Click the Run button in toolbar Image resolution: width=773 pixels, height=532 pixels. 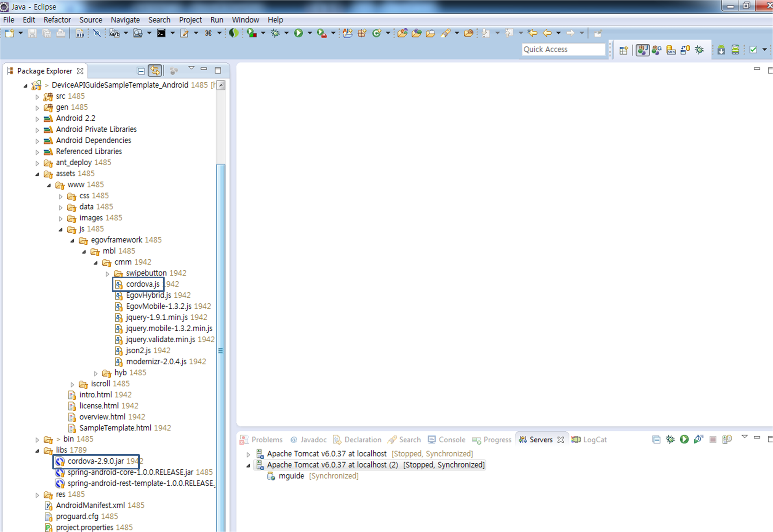(298, 33)
